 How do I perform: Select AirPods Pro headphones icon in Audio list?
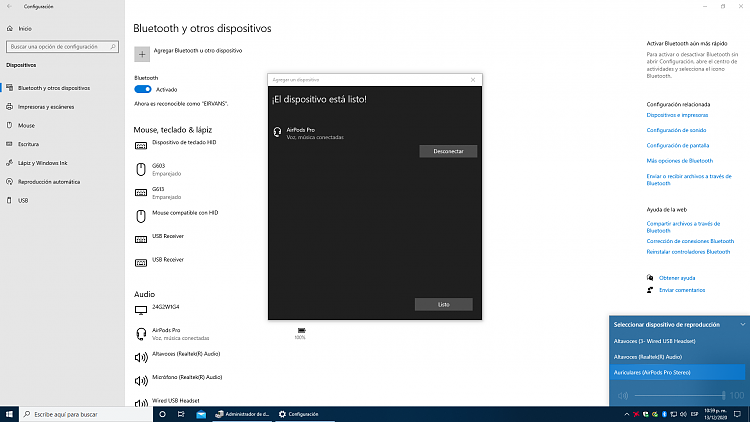(141, 333)
